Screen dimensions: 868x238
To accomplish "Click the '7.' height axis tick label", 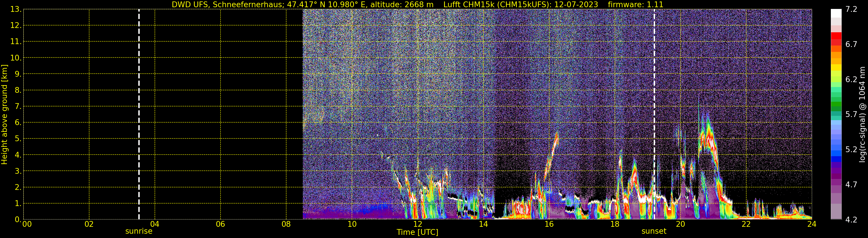I will [x=18, y=107].
